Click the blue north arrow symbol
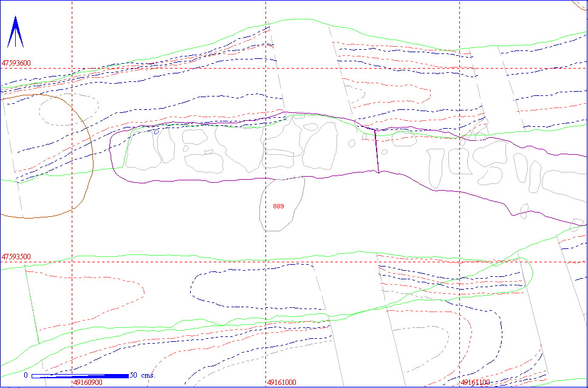Image resolution: width=588 pixels, height=388 pixels. [x=15, y=32]
